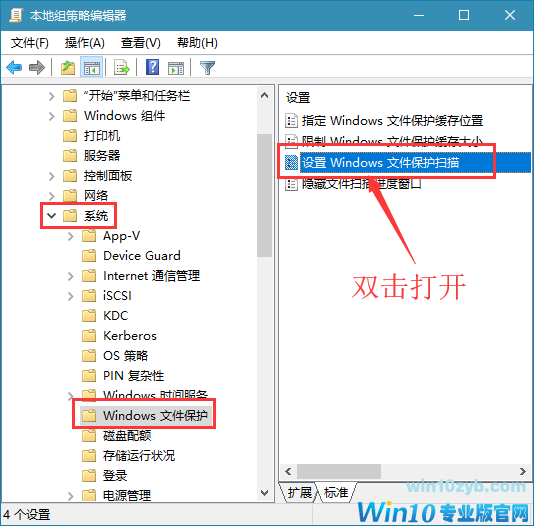Toggle the show/hide console tree icon
534x526 pixels.
pos(92,67)
